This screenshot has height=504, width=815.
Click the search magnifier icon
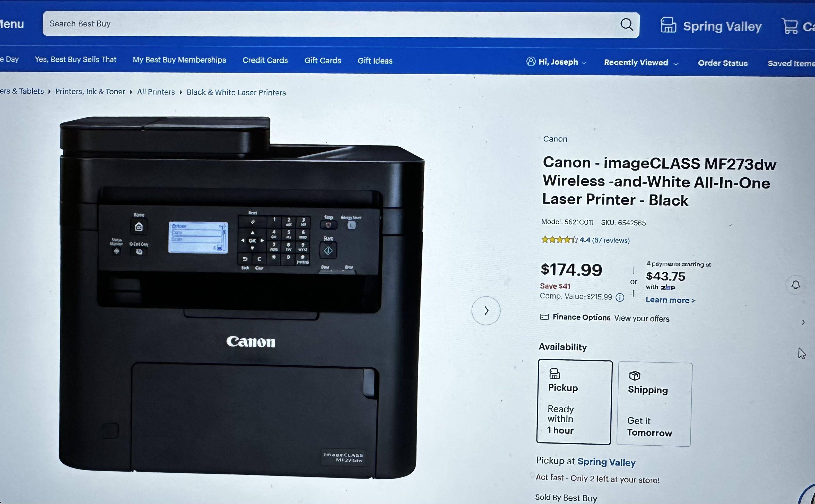627,25
